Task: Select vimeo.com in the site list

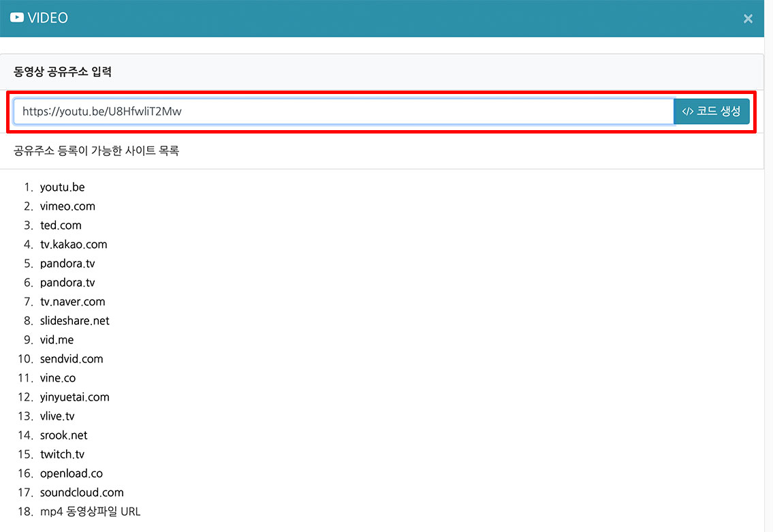Action: click(67, 206)
